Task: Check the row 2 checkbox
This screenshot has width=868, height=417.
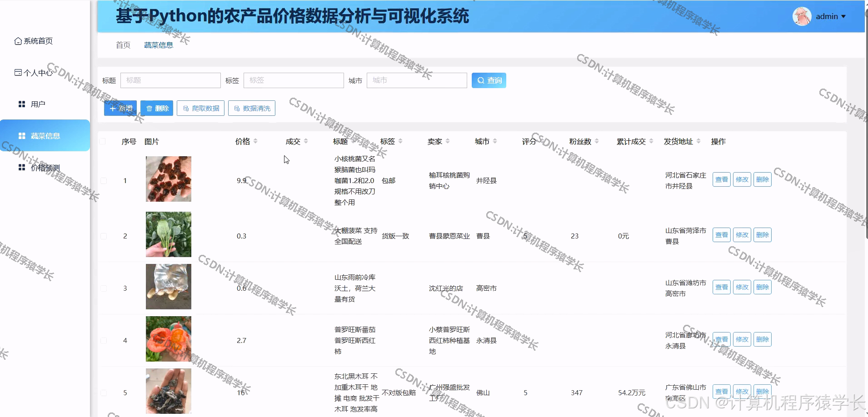Action: 104,236
